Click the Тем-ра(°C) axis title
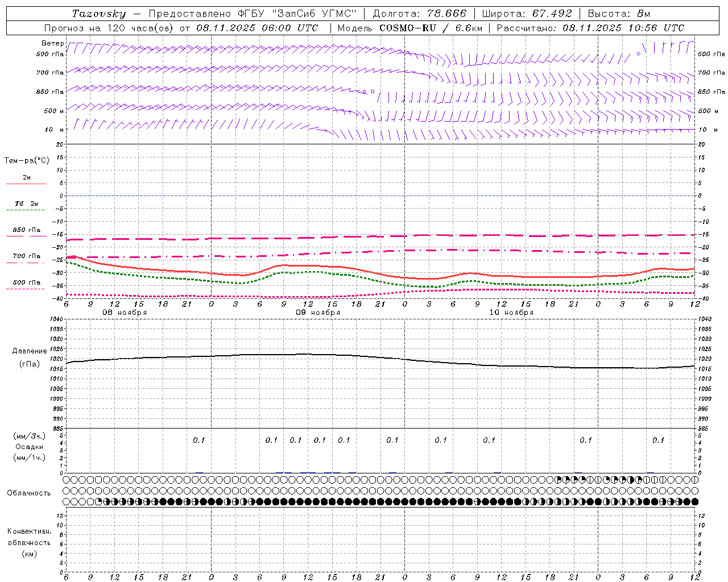 click(27, 161)
